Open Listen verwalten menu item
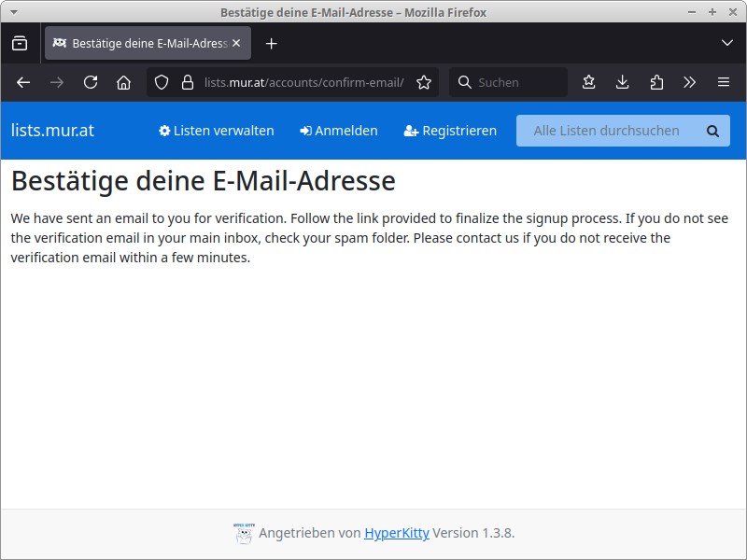 (217, 131)
